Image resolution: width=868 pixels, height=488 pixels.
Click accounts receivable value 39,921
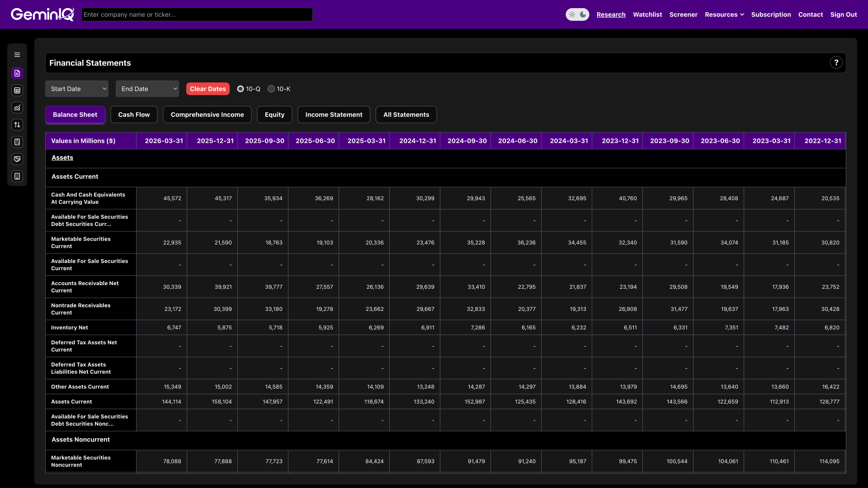(223, 287)
